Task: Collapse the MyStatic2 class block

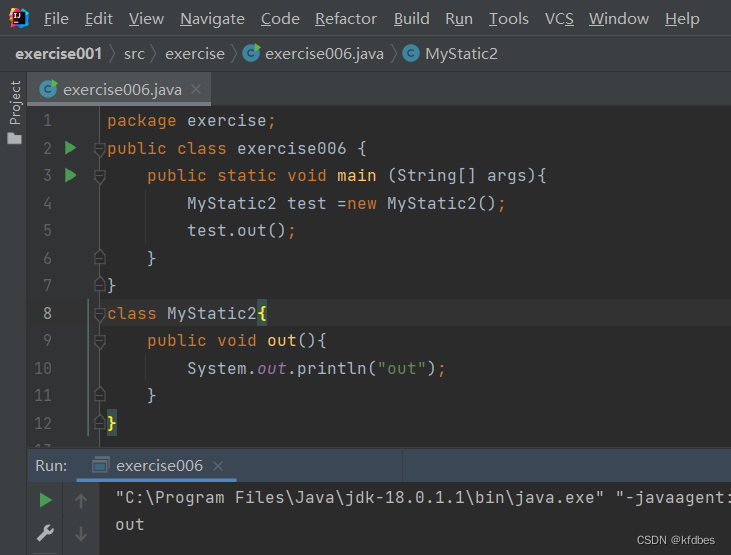Action: [99, 314]
